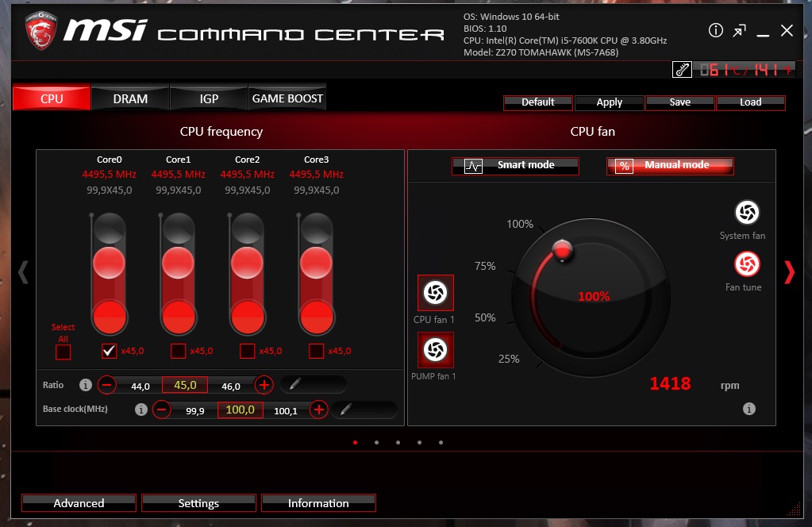Click the Core3 frequency slider knob
The width and height of the screenshot is (812, 527).
pos(317,263)
